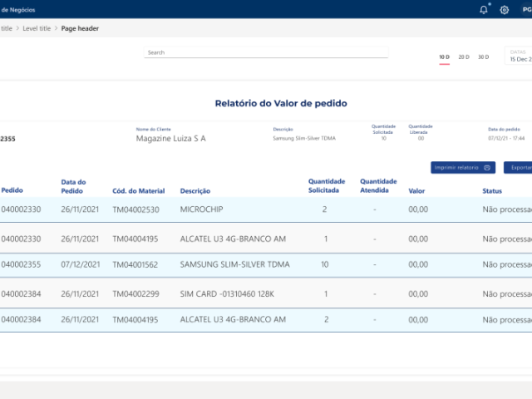
Task: Select quantity 10 in SAMSUNG row
Action: coord(325,264)
